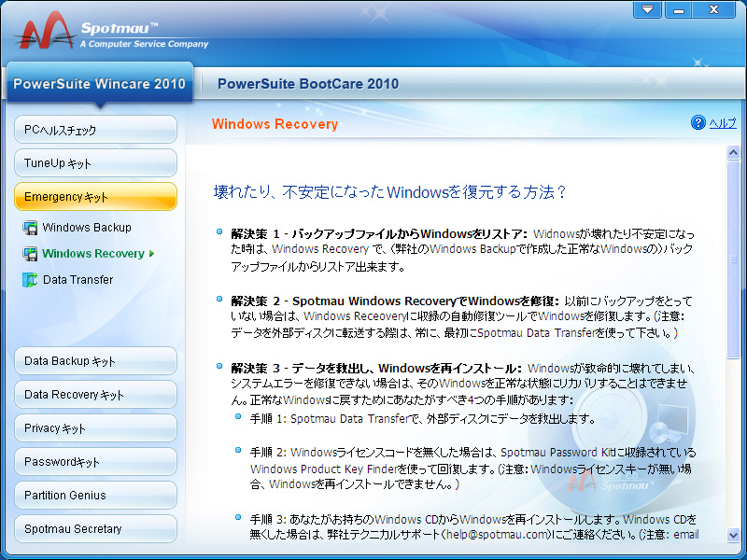Click 手順 3 Windows CD reinstall line

coord(474,526)
